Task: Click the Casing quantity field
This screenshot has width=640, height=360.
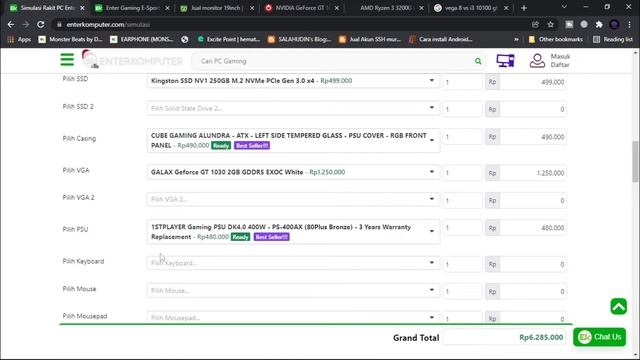Action: coord(462,137)
